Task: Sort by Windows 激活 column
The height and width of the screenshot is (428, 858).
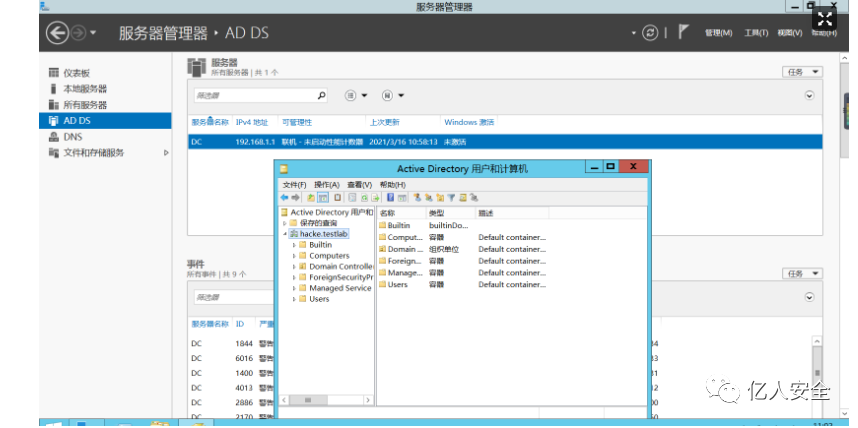Action: pyautogui.click(x=469, y=122)
